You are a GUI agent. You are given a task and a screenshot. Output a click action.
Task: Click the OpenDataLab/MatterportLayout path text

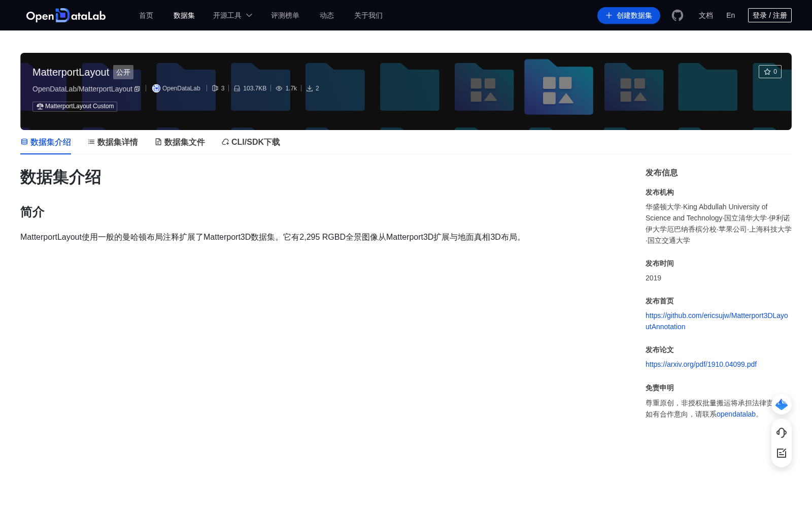82,89
